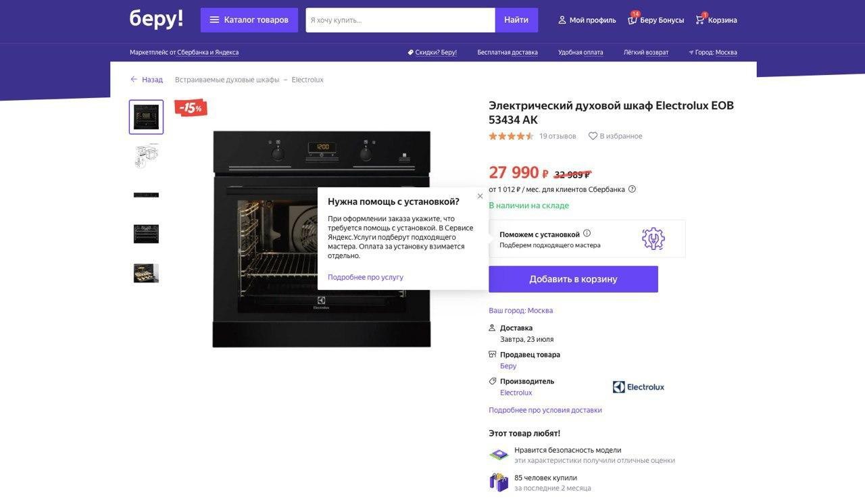Screen dimensions: 865x504
Task: Click the info icon next to Сбербанк installment
Action: coord(632,189)
